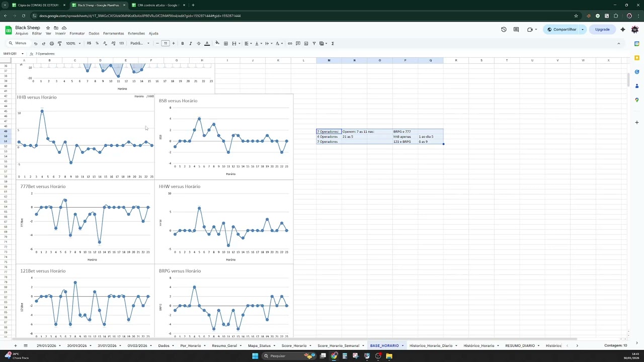644x362 pixels.
Task: Open the comments history panel
Action: 516,30
